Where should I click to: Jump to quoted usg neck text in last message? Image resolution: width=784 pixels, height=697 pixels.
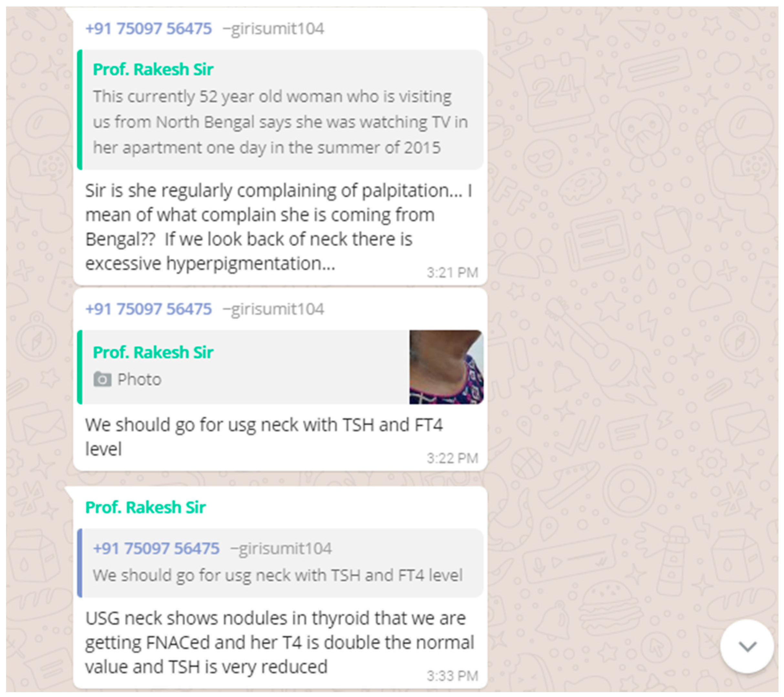277,575
